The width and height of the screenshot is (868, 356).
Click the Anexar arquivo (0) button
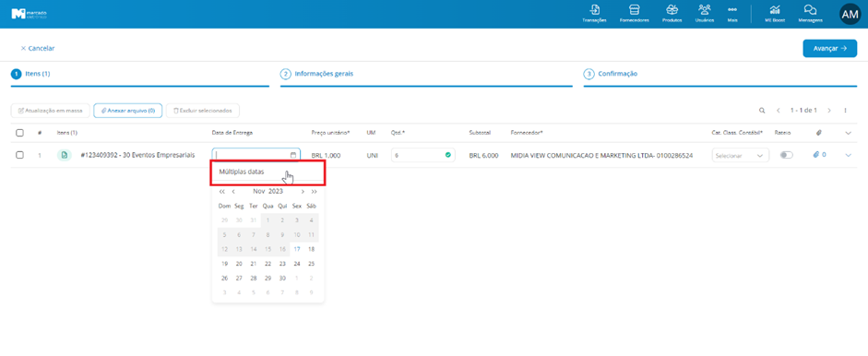128,111
